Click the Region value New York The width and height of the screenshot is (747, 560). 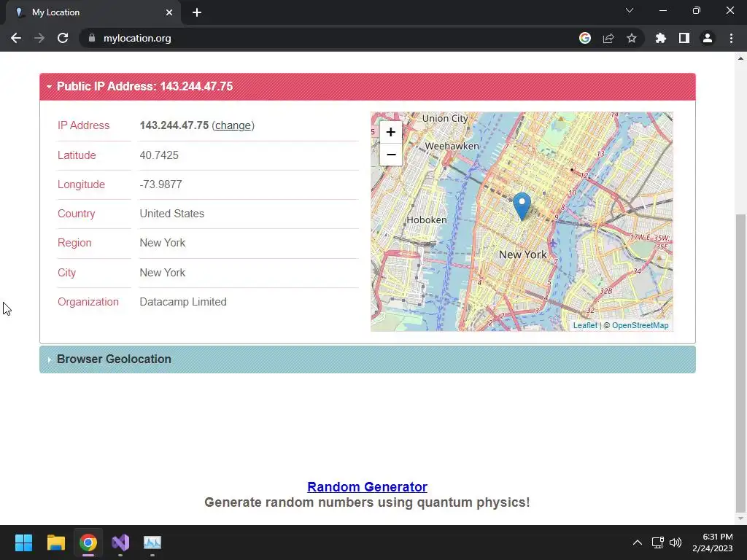click(x=163, y=243)
